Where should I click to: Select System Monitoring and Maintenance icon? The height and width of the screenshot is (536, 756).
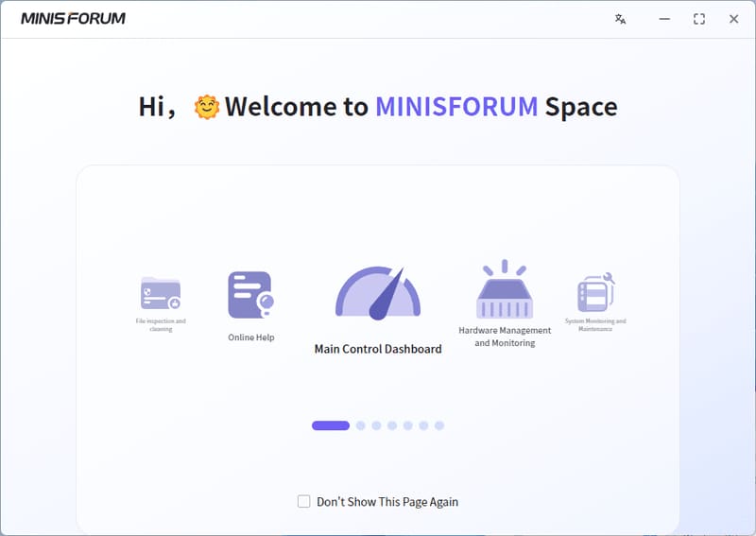(596, 292)
